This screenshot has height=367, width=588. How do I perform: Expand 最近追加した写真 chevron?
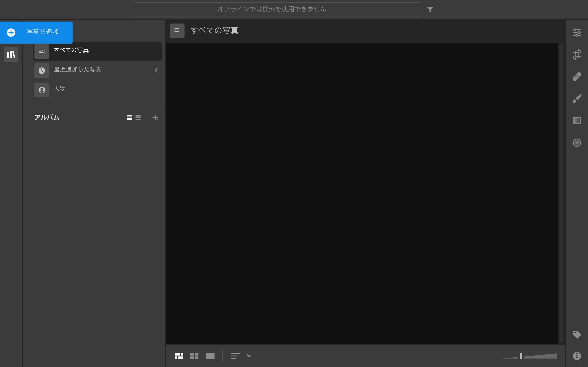tap(156, 70)
